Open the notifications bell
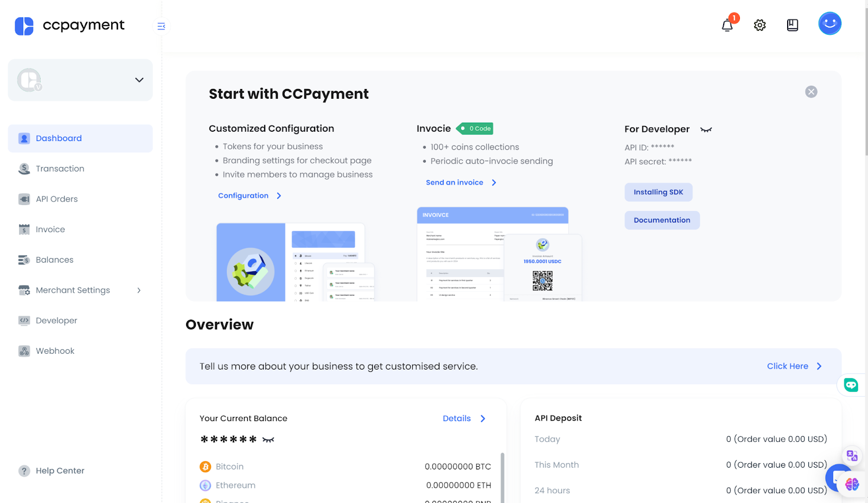Screen dimensions: 868x503 pyautogui.click(x=727, y=25)
